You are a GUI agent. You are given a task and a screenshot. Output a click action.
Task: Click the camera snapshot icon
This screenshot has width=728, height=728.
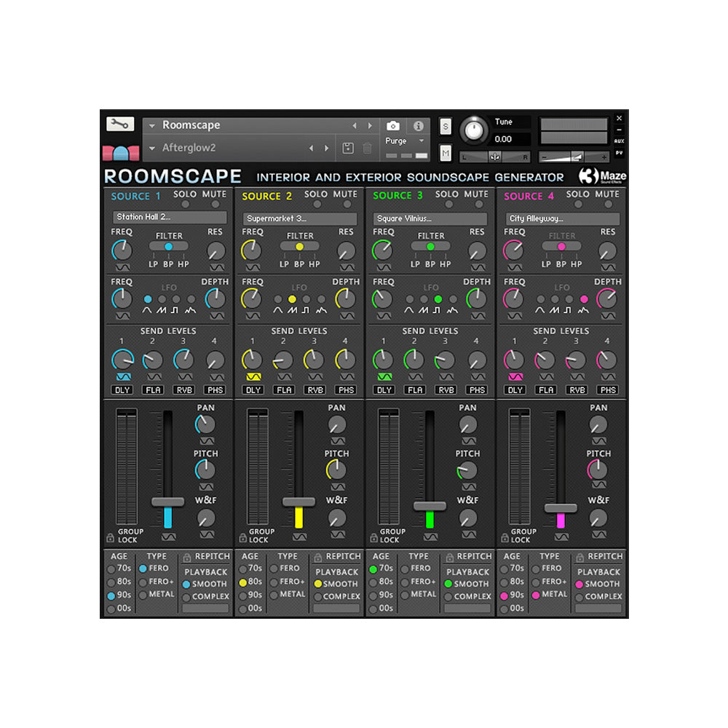click(x=393, y=126)
